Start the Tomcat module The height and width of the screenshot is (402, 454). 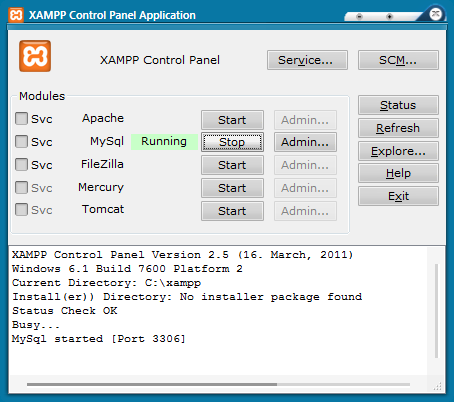tap(232, 211)
